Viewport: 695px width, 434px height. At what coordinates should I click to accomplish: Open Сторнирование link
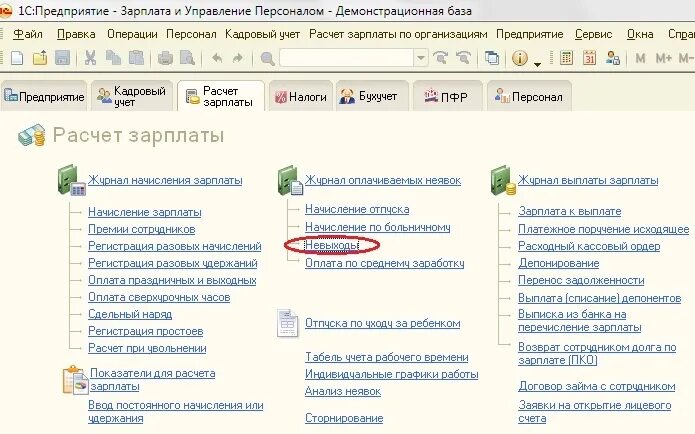tap(344, 418)
